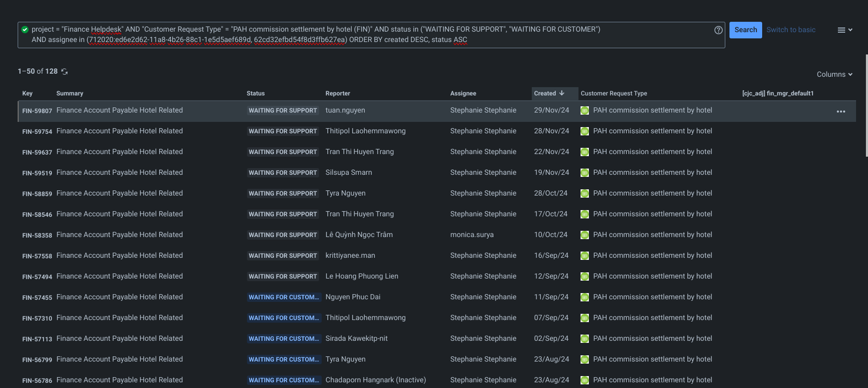Click the request type icon for FIN-59637
Viewport: 868px width, 388px height.
(x=585, y=152)
